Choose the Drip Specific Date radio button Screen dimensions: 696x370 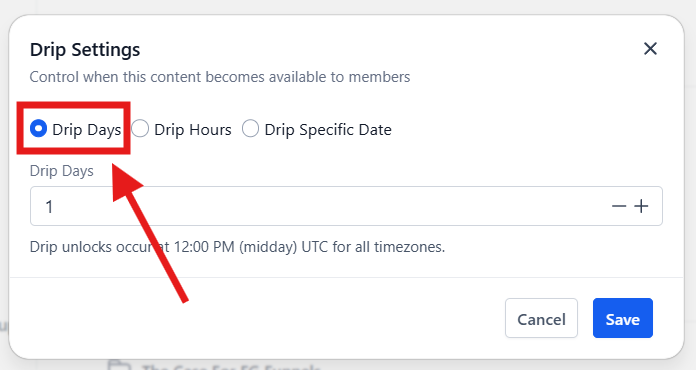pyautogui.click(x=250, y=129)
